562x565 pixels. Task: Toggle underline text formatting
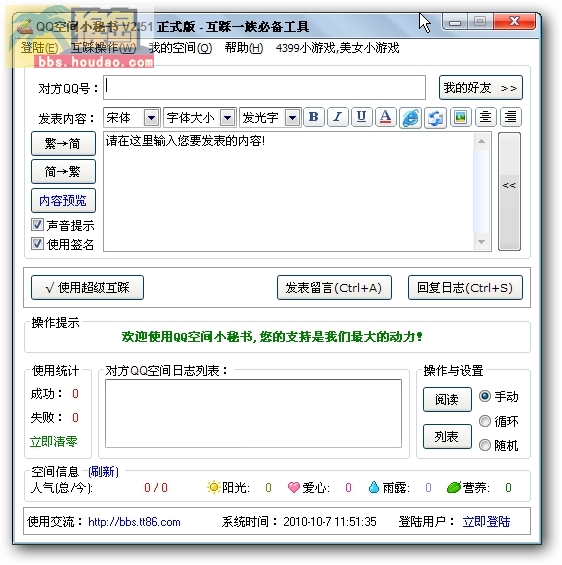361,117
